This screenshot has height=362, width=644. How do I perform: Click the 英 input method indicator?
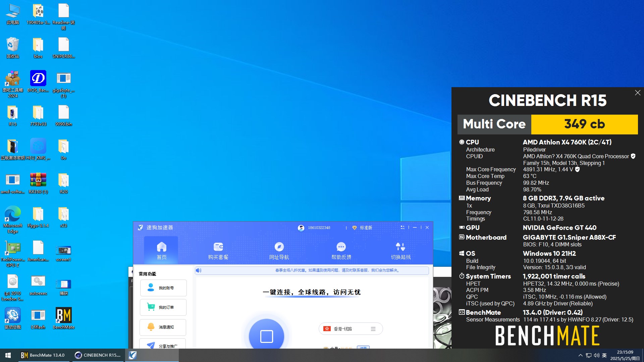pyautogui.click(x=604, y=355)
